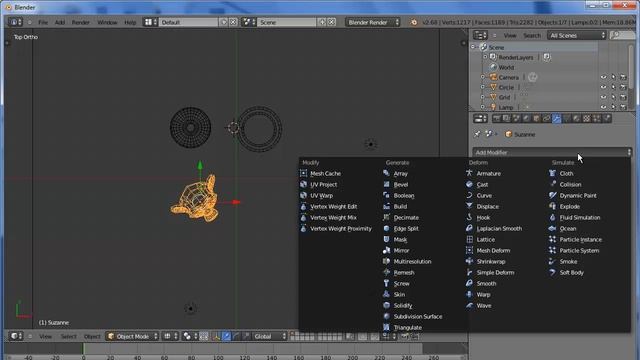
Task: Open the Blender Render engine dropdown
Action: click(373, 22)
